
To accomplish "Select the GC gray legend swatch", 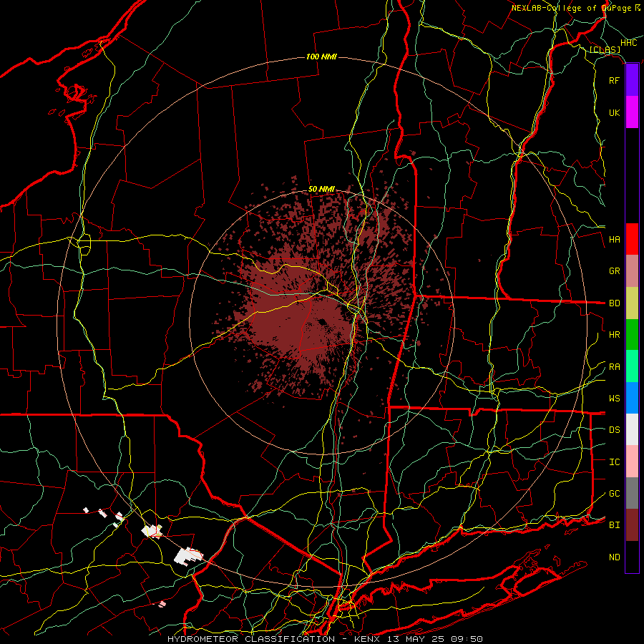I will pyautogui.click(x=632, y=493).
